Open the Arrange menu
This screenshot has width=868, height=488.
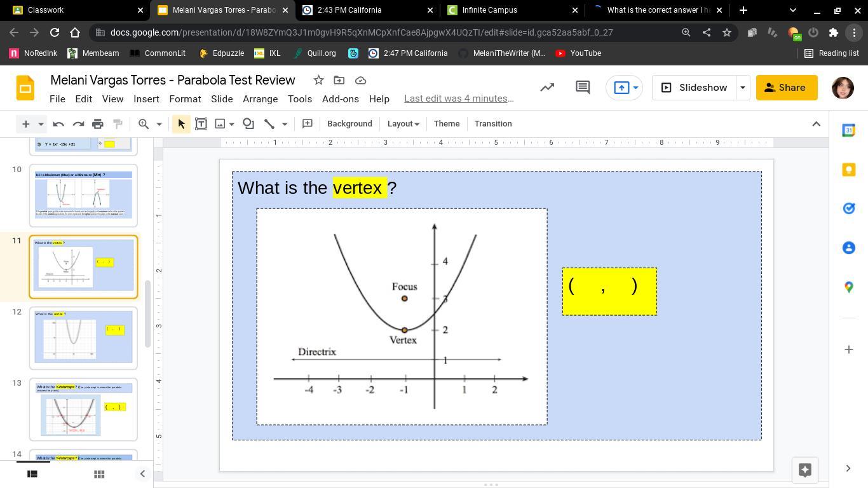[260, 99]
